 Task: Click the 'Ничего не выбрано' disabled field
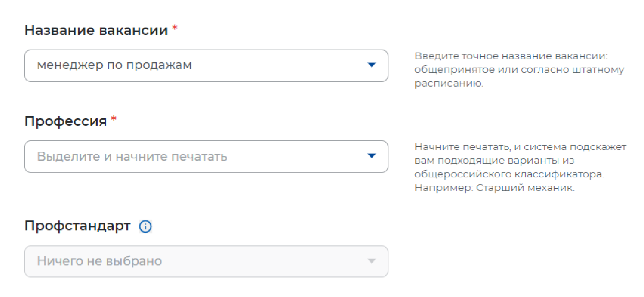pos(99,261)
